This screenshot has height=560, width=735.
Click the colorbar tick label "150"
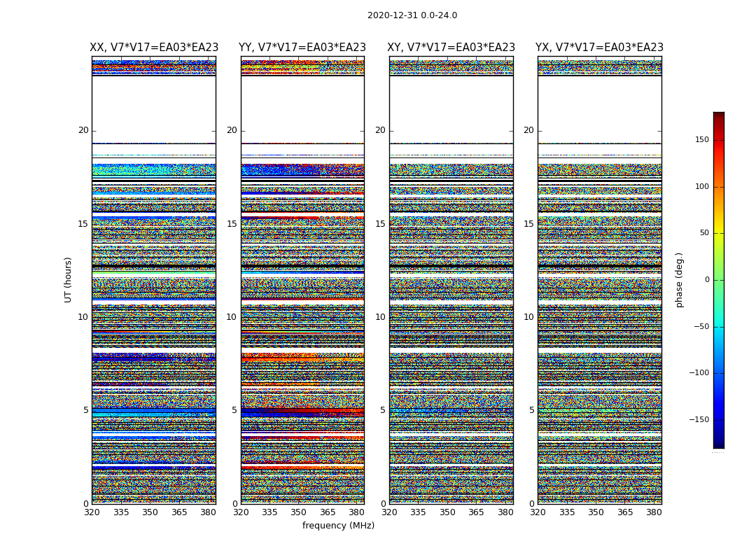click(702, 139)
